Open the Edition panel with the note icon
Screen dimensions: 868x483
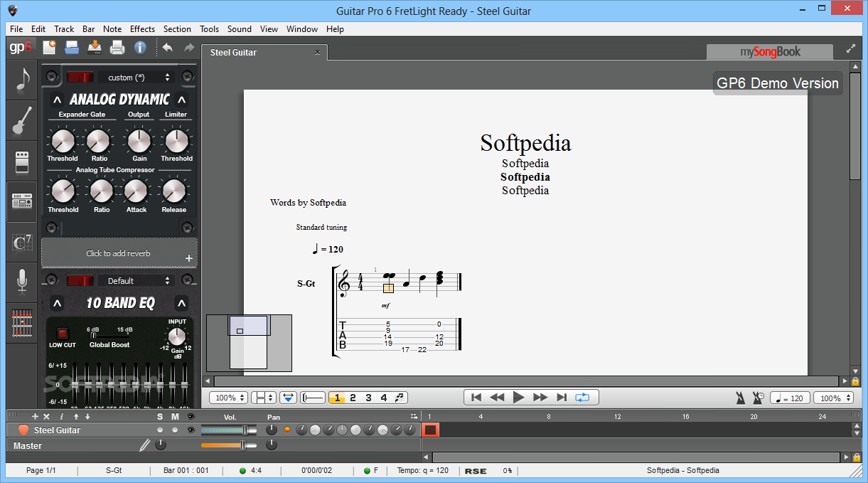pos(22,80)
